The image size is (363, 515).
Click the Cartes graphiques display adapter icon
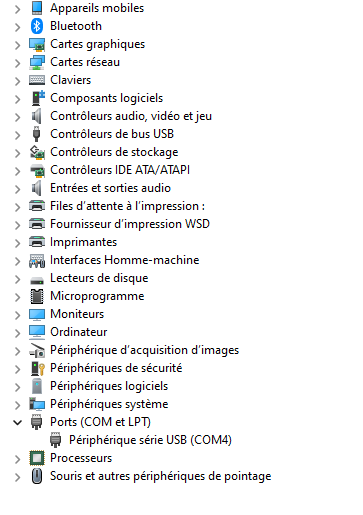tap(37, 44)
